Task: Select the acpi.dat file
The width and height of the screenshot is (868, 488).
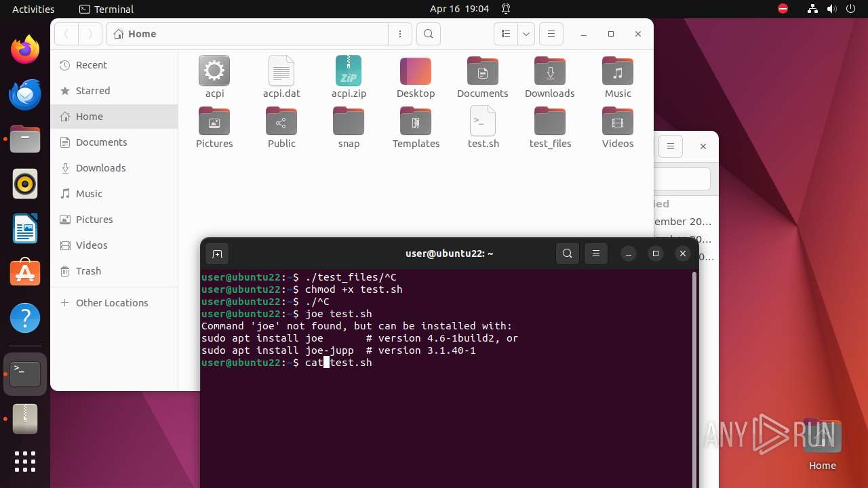Action: pos(281,77)
